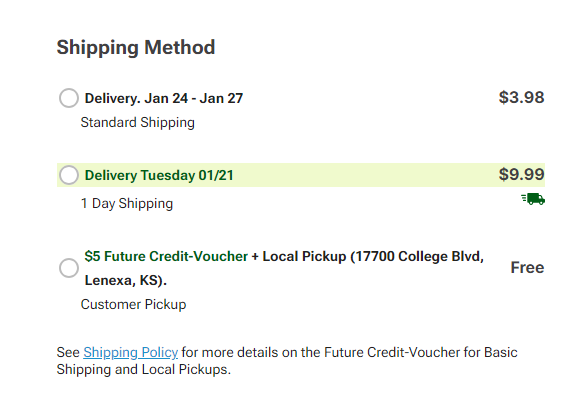Click the 'Customer Pickup' description text

[x=133, y=304]
